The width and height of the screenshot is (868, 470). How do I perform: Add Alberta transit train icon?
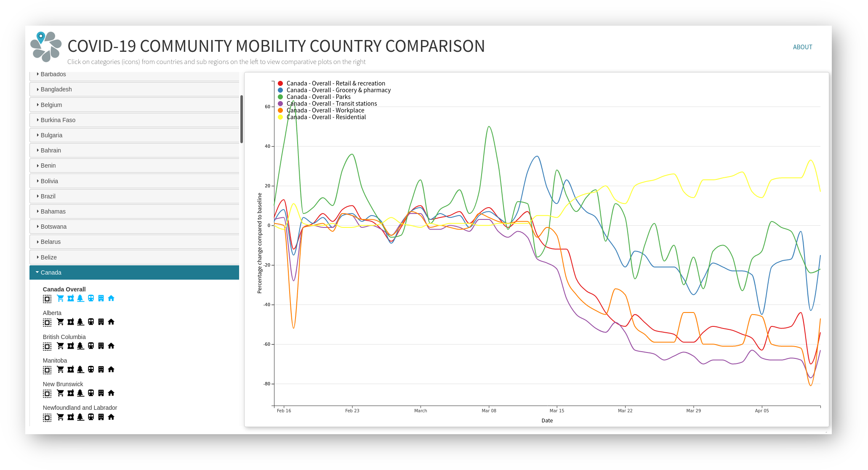point(91,322)
